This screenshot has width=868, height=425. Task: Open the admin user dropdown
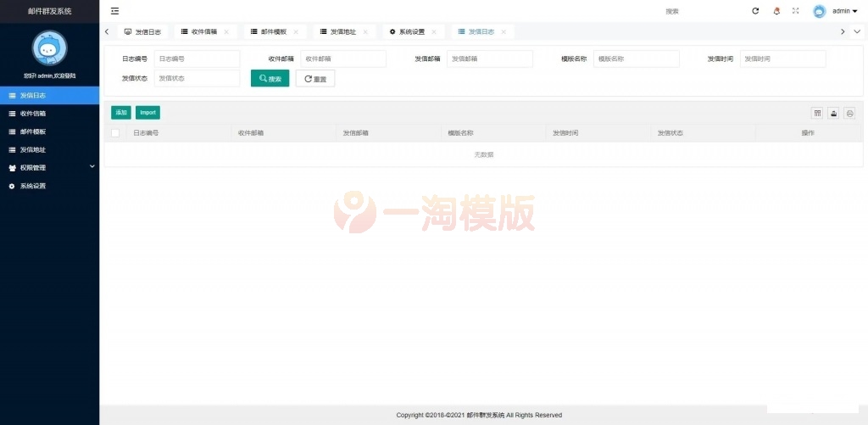tap(845, 11)
